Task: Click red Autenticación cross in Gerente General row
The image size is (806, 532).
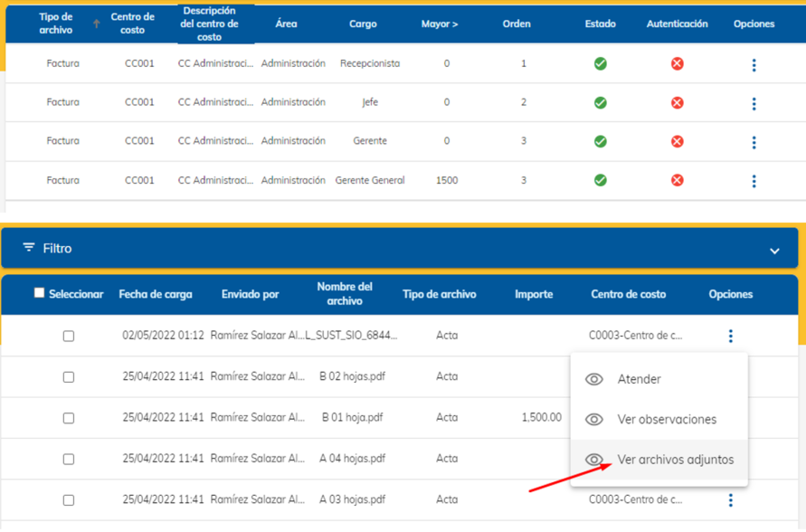Action: pos(677,180)
